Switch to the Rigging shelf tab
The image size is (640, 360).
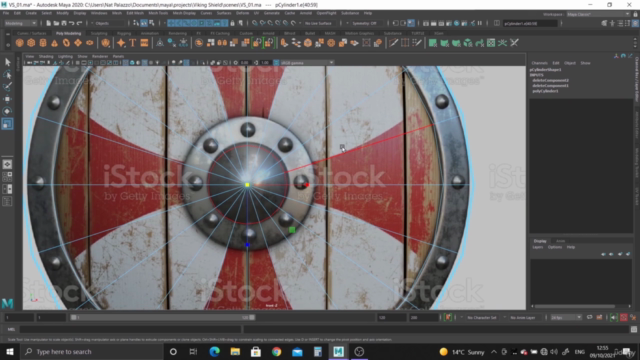124,33
